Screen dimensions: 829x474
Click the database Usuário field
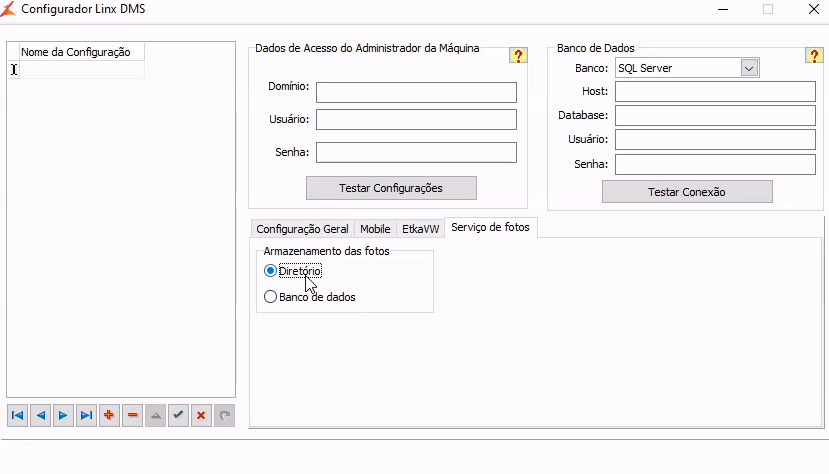715,140
